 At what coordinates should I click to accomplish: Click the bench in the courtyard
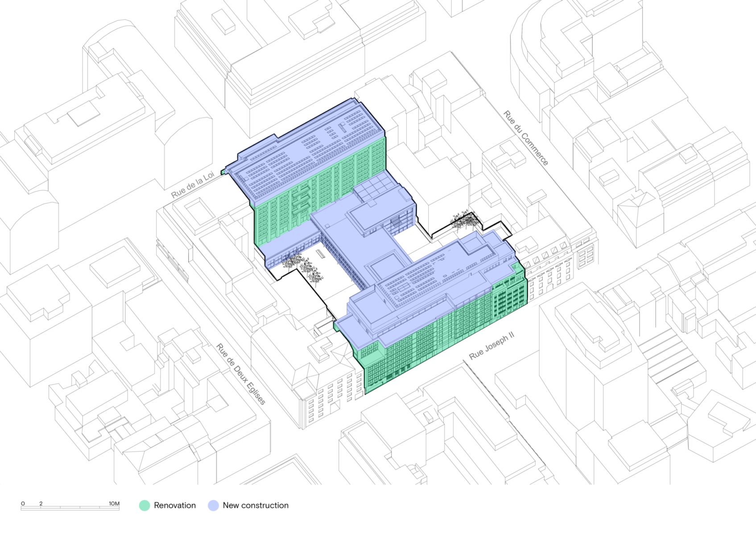(x=320, y=254)
